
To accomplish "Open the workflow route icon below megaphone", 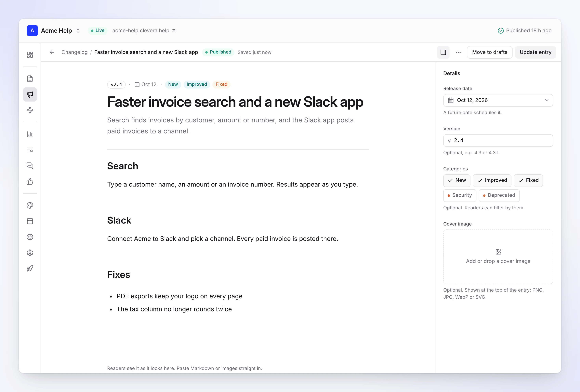I will pyautogui.click(x=30, y=110).
